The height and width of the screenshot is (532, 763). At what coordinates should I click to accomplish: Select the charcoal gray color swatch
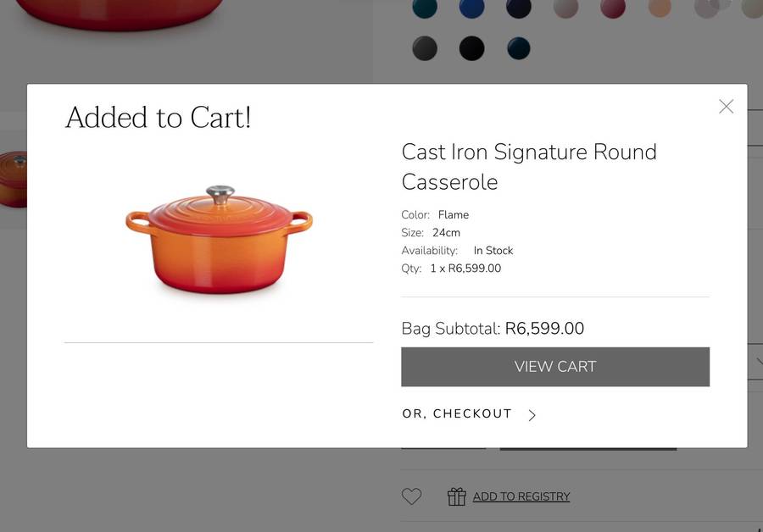(425, 48)
